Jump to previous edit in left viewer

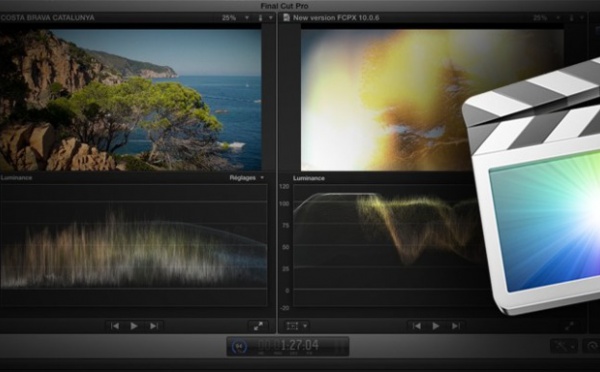pyautogui.click(x=114, y=326)
